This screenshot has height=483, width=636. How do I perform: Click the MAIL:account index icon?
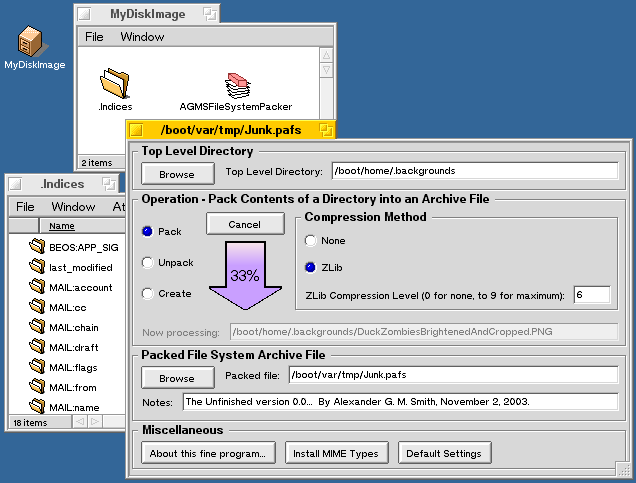click(x=37, y=286)
